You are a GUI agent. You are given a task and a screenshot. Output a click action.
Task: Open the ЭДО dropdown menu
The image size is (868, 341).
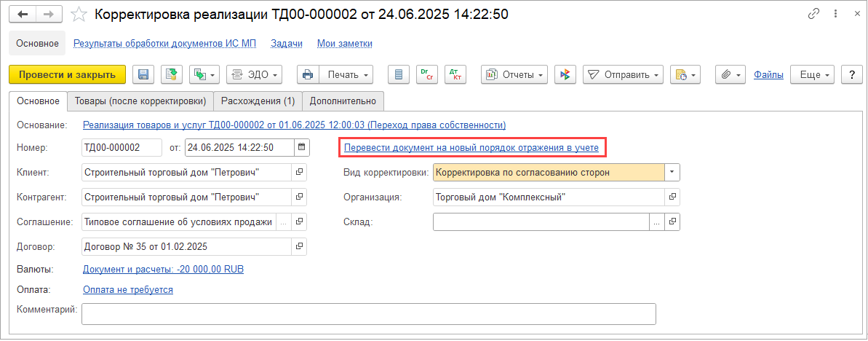tap(254, 75)
